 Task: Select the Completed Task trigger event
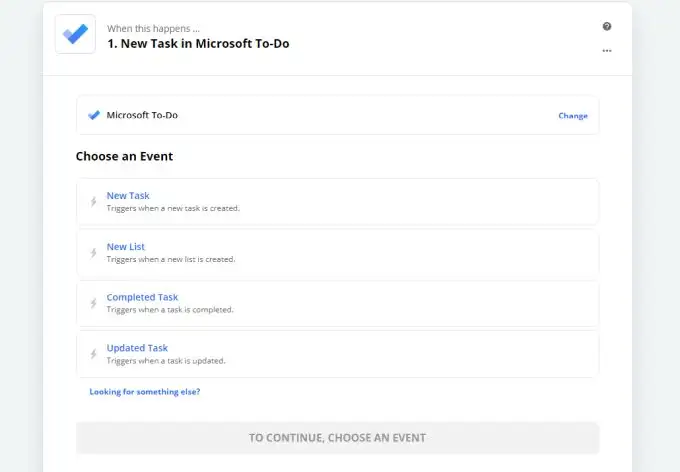(337, 303)
